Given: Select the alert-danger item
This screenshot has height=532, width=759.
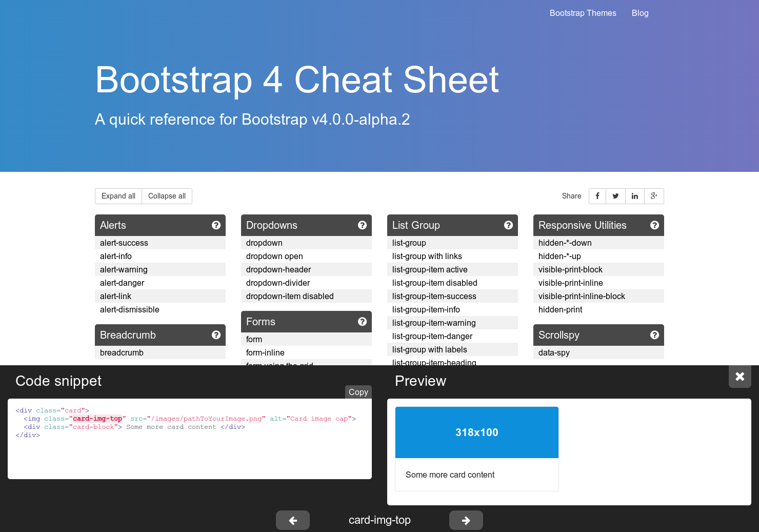Looking at the screenshot, I should 160,283.
